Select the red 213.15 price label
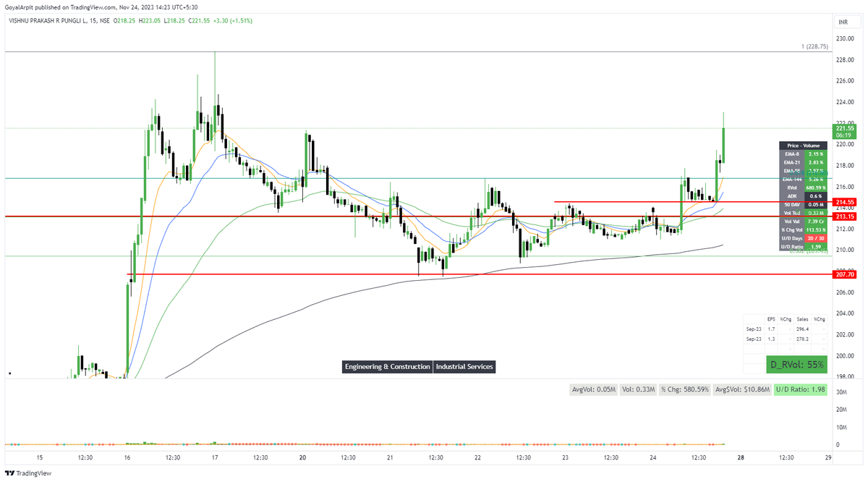This screenshot has width=868, height=482. pos(844,216)
